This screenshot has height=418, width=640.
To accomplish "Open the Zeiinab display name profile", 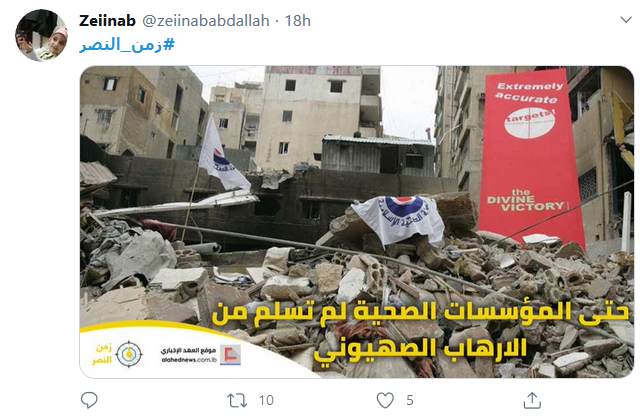I will [107, 20].
